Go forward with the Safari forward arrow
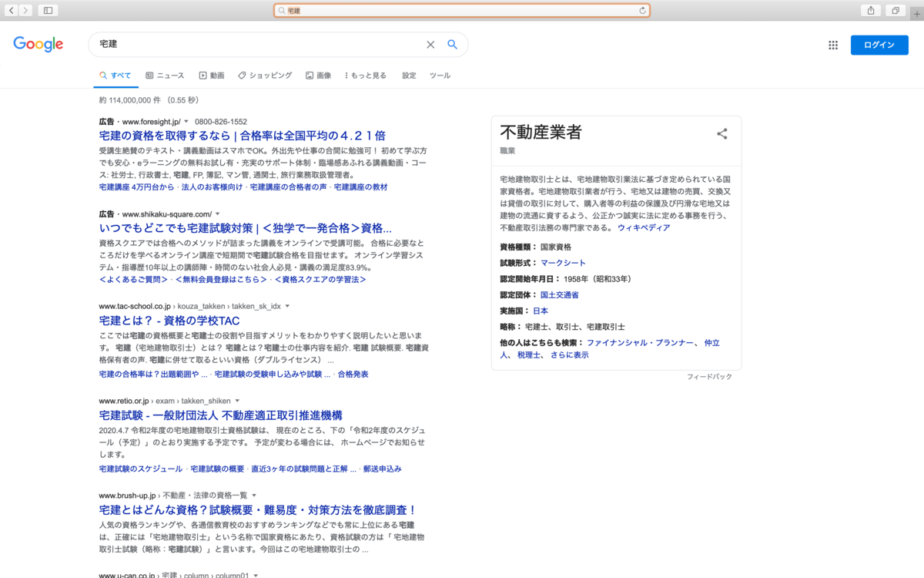This screenshot has height=578, width=924. [x=25, y=10]
